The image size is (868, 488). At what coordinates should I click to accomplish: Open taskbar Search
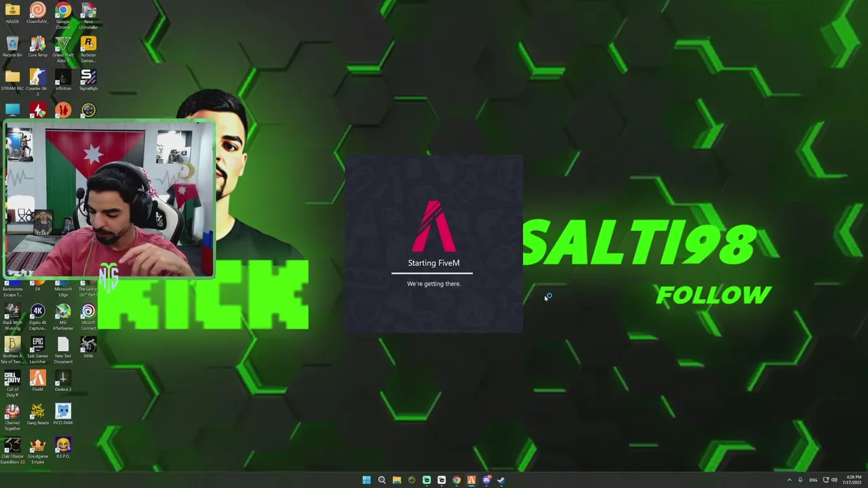click(382, 480)
